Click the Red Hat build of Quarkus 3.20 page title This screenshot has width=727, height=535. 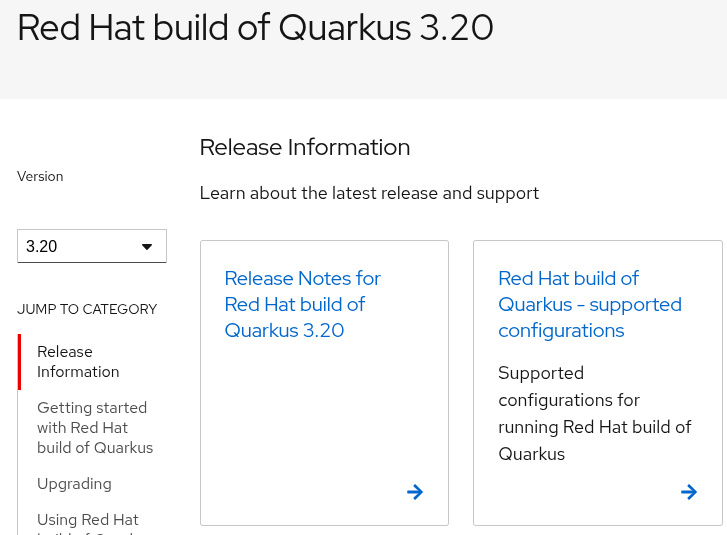point(255,28)
